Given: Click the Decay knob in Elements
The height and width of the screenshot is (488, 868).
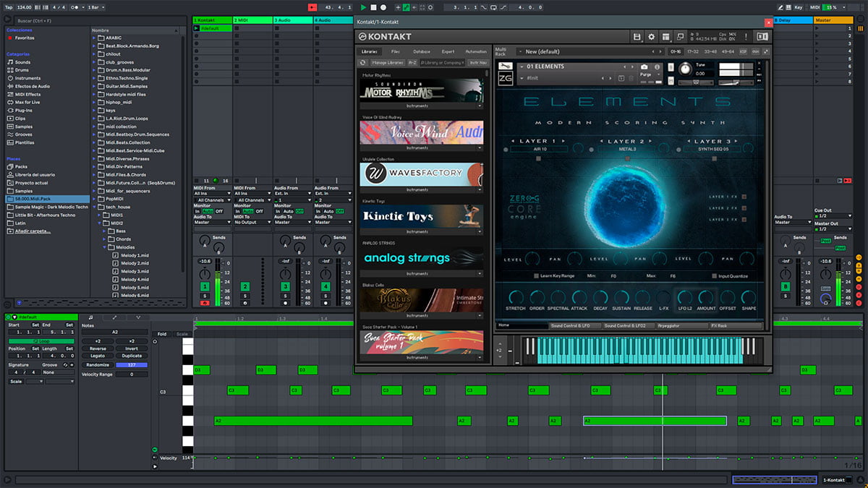Looking at the screenshot, I should 600,297.
